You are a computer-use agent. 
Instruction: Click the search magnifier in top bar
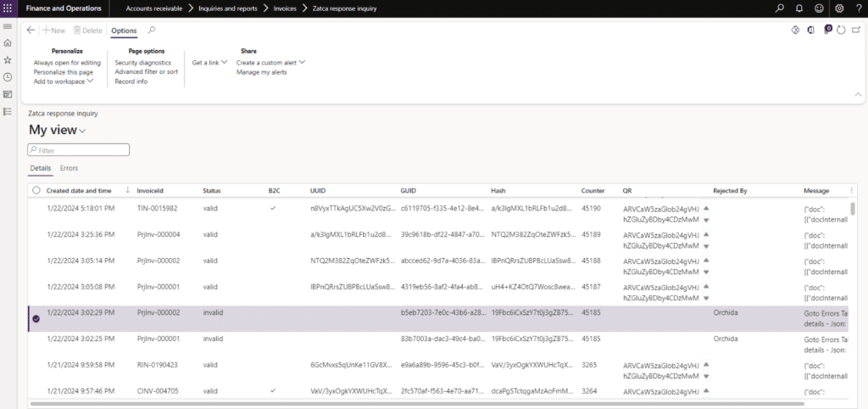point(780,8)
